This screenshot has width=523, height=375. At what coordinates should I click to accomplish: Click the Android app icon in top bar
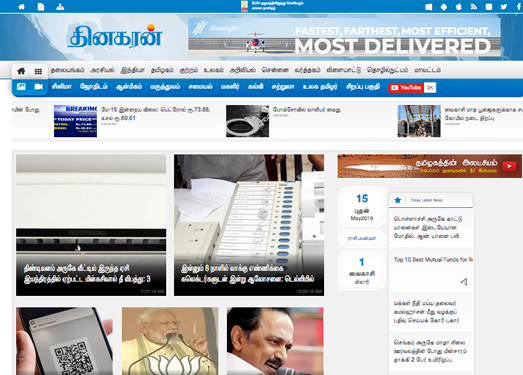[444, 7]
